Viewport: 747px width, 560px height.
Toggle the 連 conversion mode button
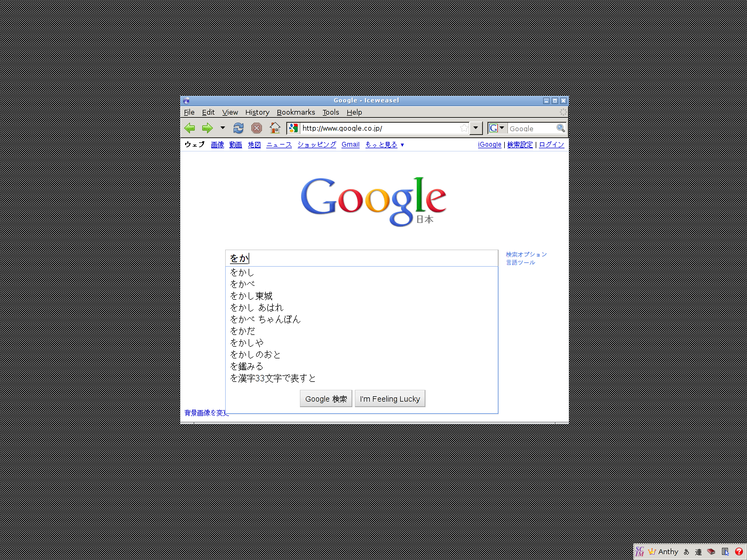[x=698, y=551]
